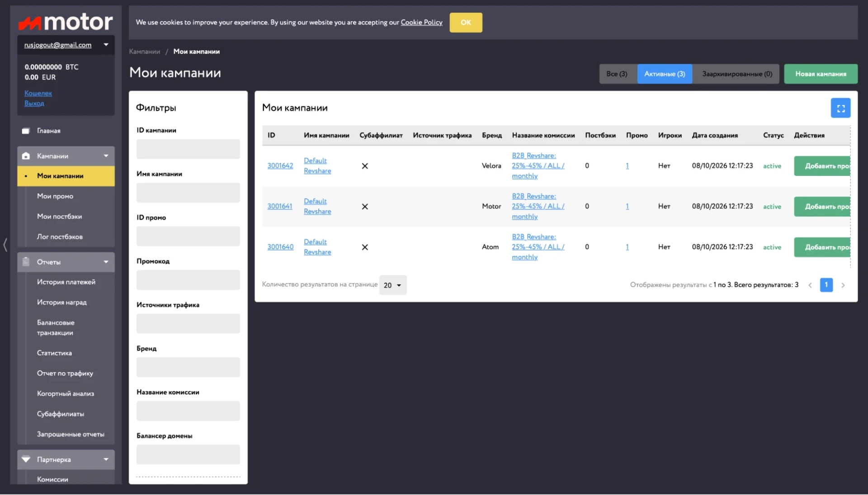Click the ID кампании filter field
The width and height of the screenshot is (868, 495).
[x=188, y=149]
